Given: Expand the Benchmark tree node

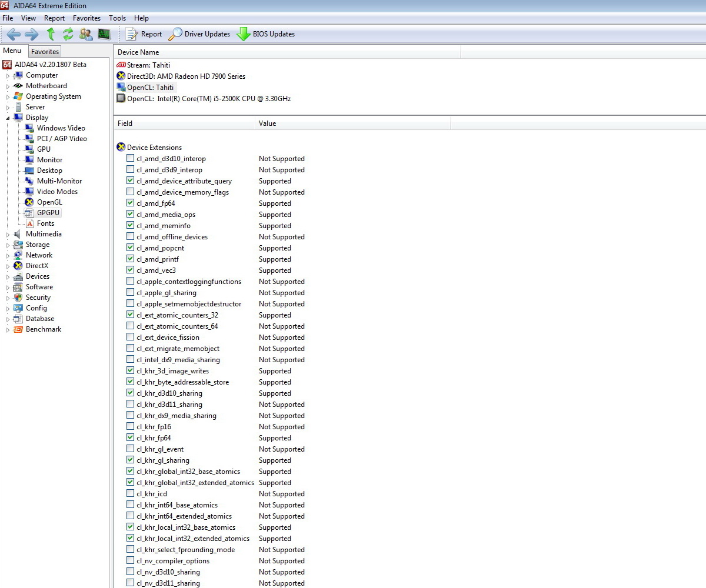Looking at the screenshot, I should point(8,330).
